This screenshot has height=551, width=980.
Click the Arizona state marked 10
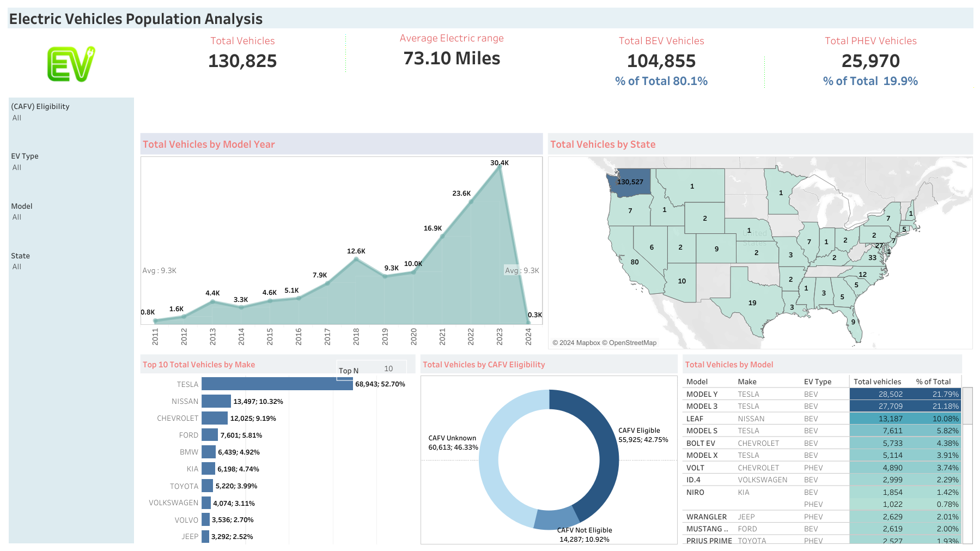[681, 281]
